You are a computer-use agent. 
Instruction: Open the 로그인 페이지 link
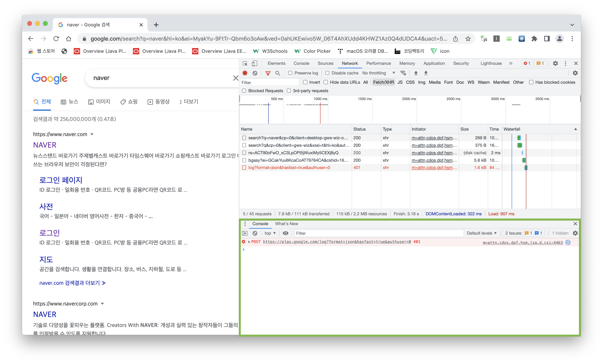[61, 180]
